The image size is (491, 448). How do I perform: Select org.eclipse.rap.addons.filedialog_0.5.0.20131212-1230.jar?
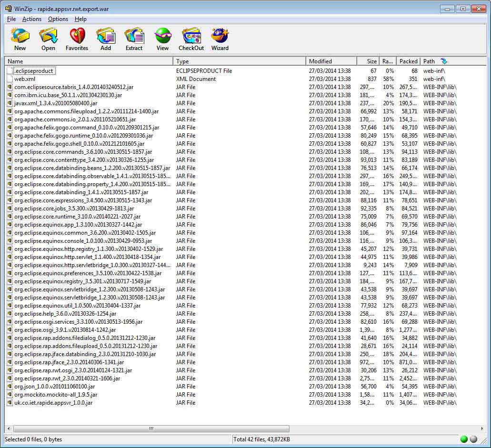pos(85,338)
